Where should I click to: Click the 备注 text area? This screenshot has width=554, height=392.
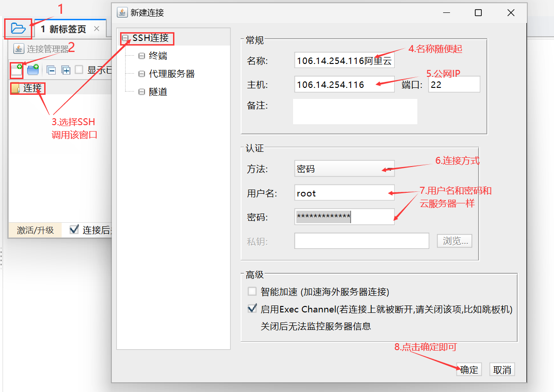[355, 111]
